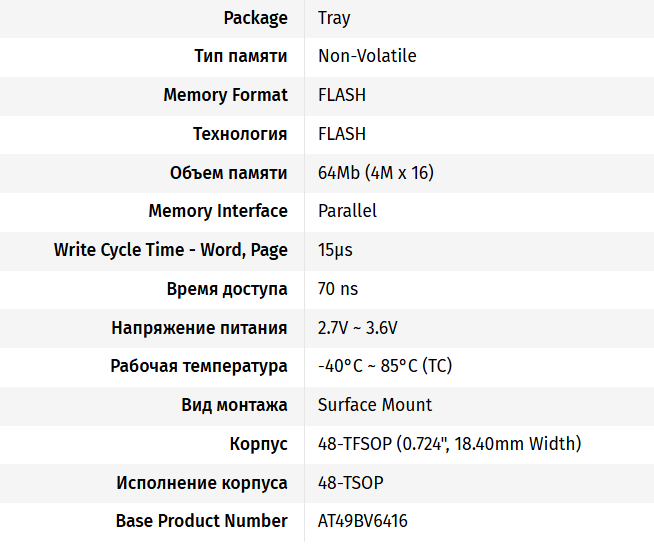Viewport: 654px width, 544px height.
Task: Select the "-40°C ~ 85°C (TC)" value
Action: point(385,366)
